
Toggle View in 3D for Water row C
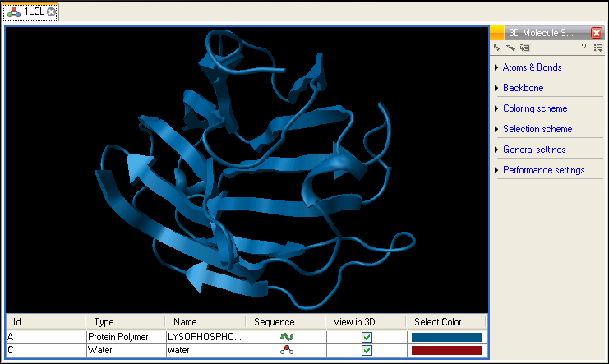point(367,350)
